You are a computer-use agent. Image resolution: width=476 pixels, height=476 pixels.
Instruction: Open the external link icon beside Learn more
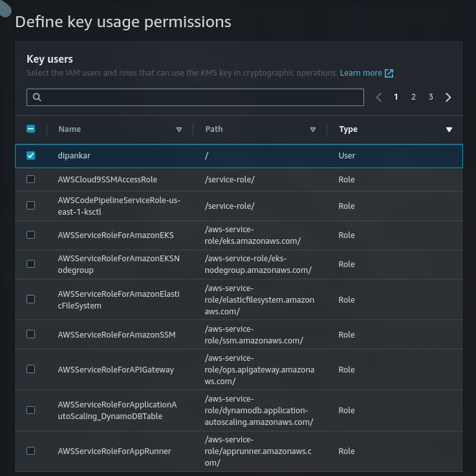tap(389, 73)
